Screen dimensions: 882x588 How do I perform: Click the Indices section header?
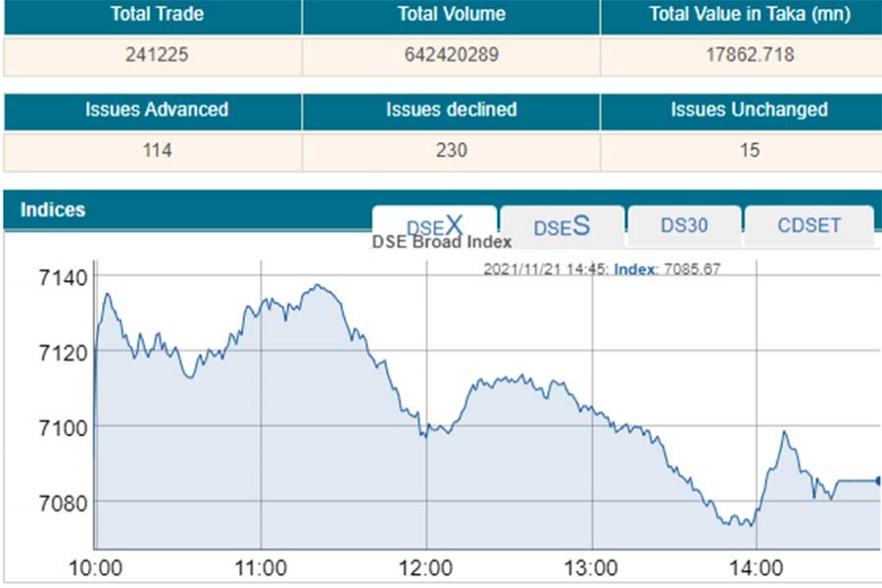tap(53, 210)
